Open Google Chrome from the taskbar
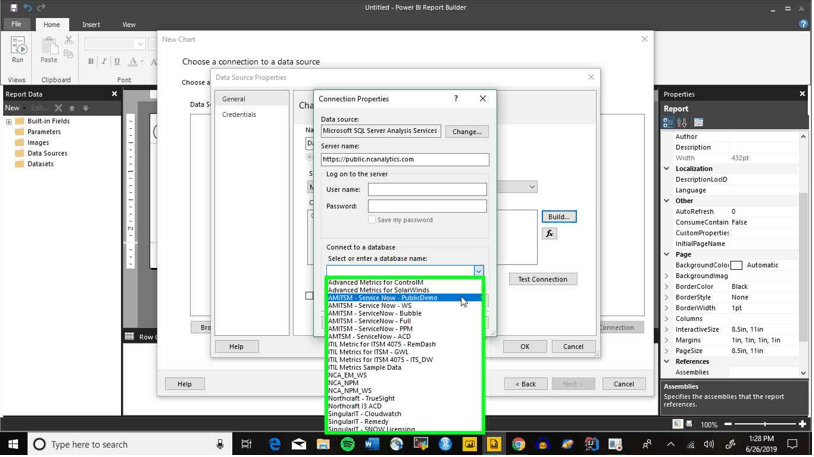Image resolution: width=814 pixels, height=457 pixels. [x=518, y=445]
